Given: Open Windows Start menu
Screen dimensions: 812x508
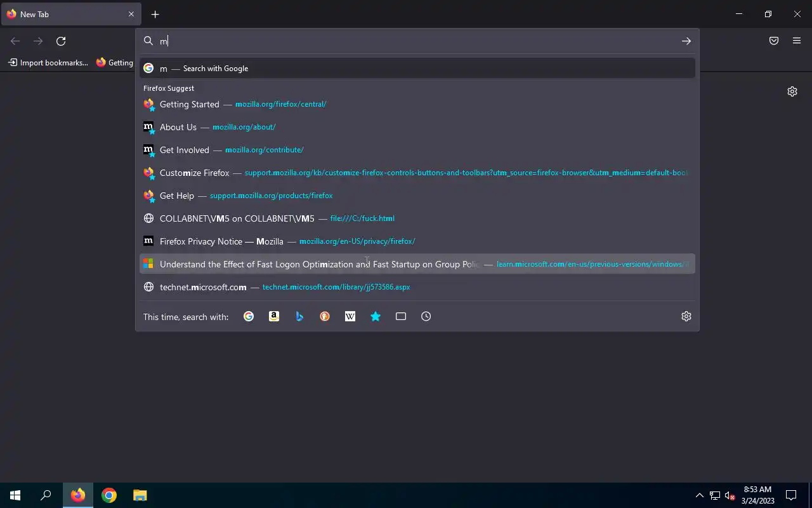Looking at the screenshot, I should click(15, 495).
